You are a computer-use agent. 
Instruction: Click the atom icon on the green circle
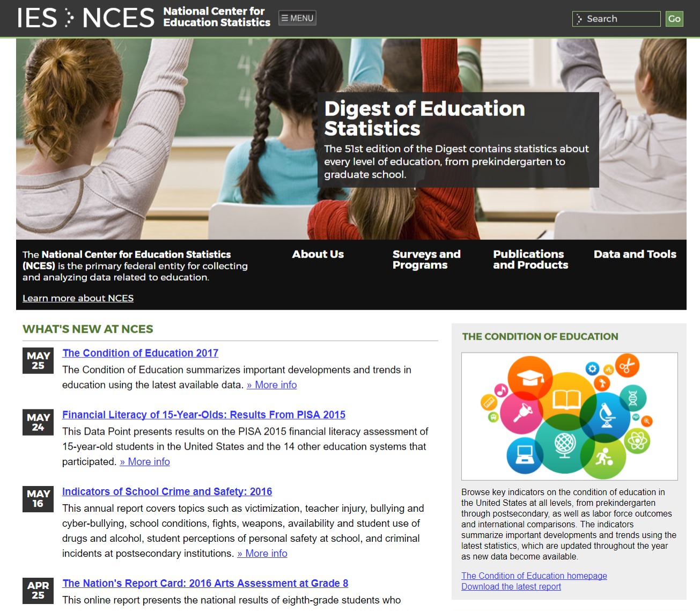point(637,440)
